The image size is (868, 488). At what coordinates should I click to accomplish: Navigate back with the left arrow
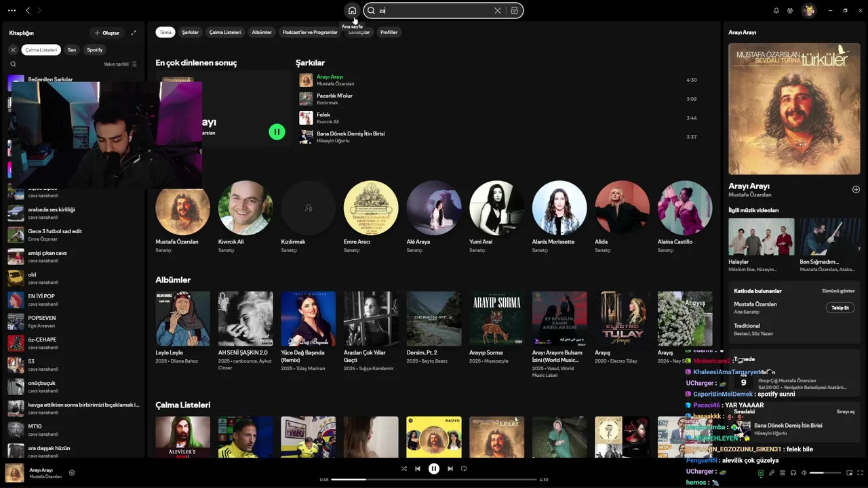click(28, 10)
